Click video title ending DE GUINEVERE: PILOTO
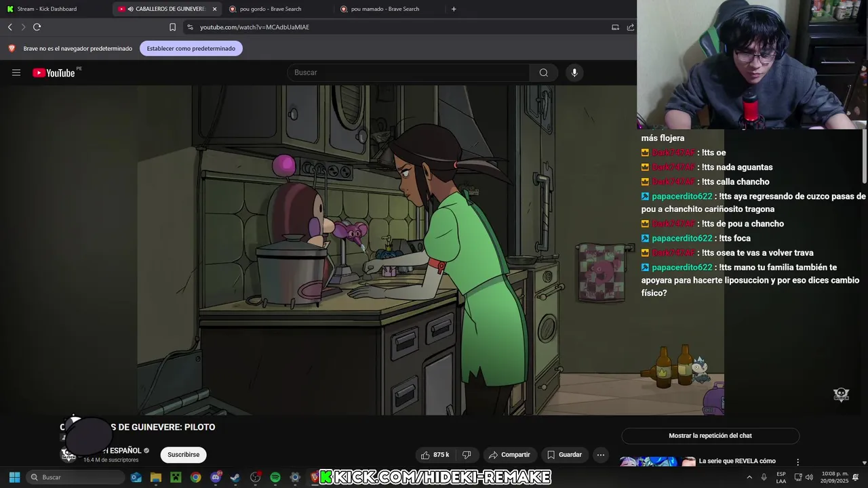The width and height of the screenshot is (868, 488). pyautogui.click(x=137, y=427)
